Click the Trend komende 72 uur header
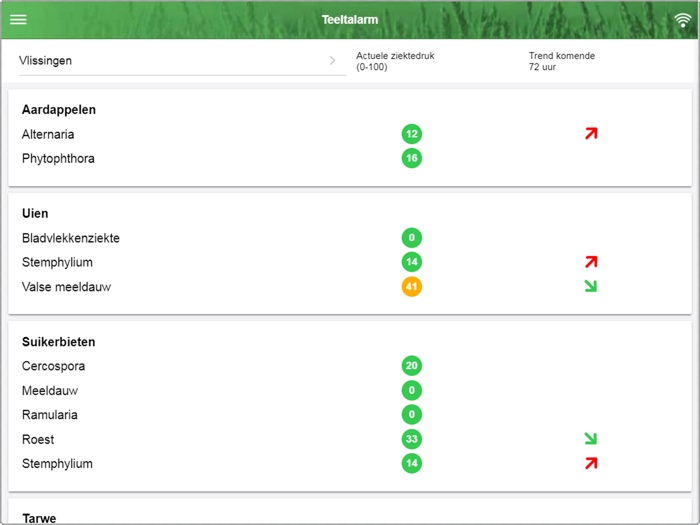 [x=562, y=61]
